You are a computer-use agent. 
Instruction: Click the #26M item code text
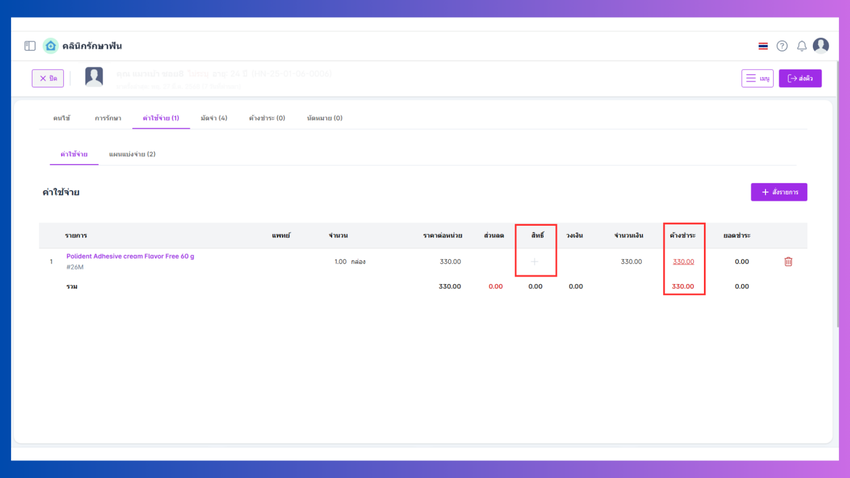[75, 267]
